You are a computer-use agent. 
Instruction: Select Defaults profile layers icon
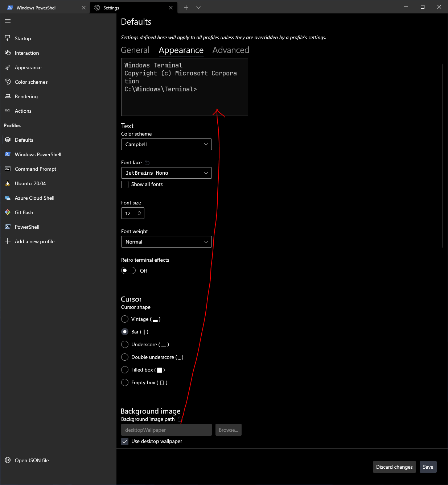8,140
